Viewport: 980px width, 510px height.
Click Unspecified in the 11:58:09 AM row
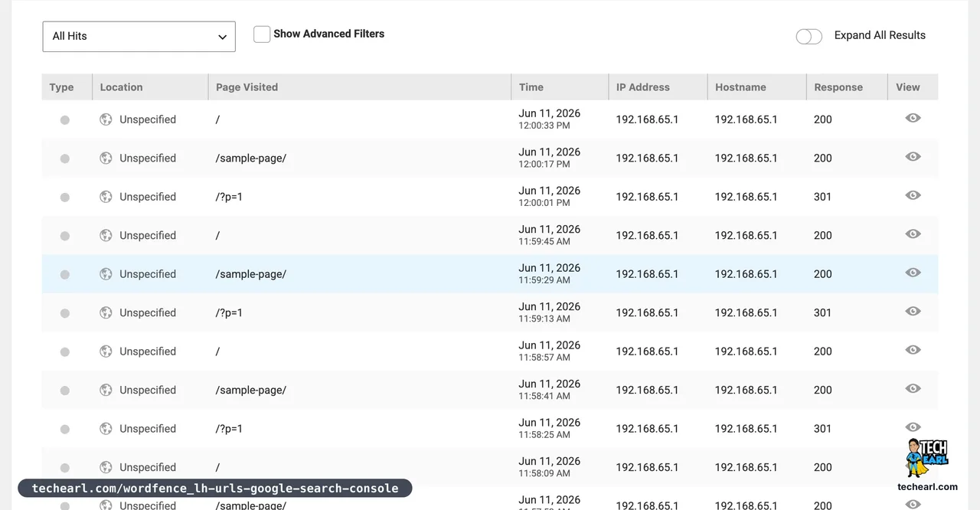pos(148,467)
